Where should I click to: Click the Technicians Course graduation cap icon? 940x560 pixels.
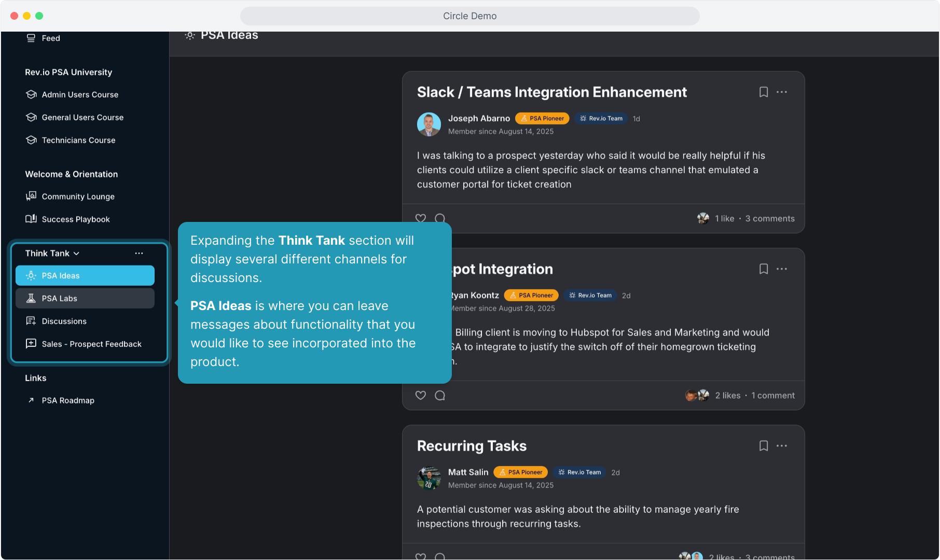(31, 140)
